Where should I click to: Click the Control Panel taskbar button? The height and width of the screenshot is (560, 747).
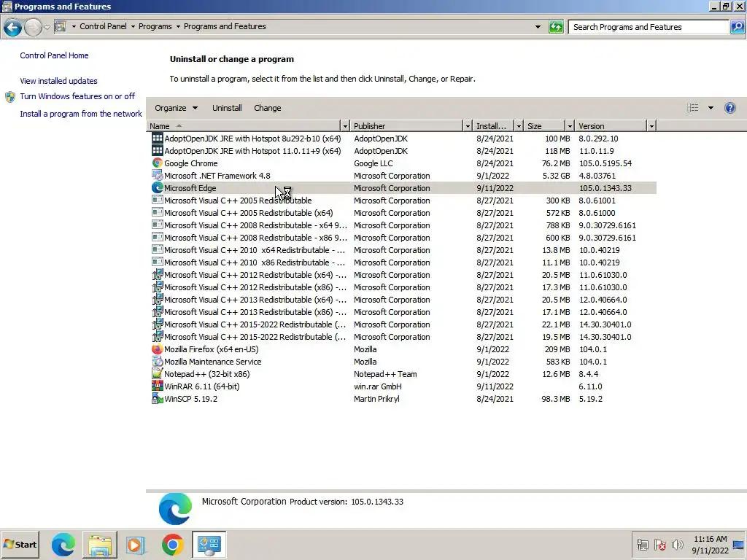(209, 544)
